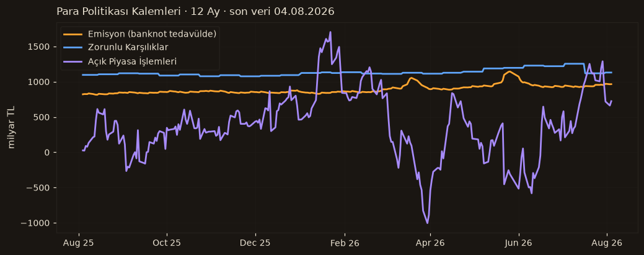Click the orange Emisyon legend line swatch
This screenshot has height=255, width=644.
pos(74,34)
